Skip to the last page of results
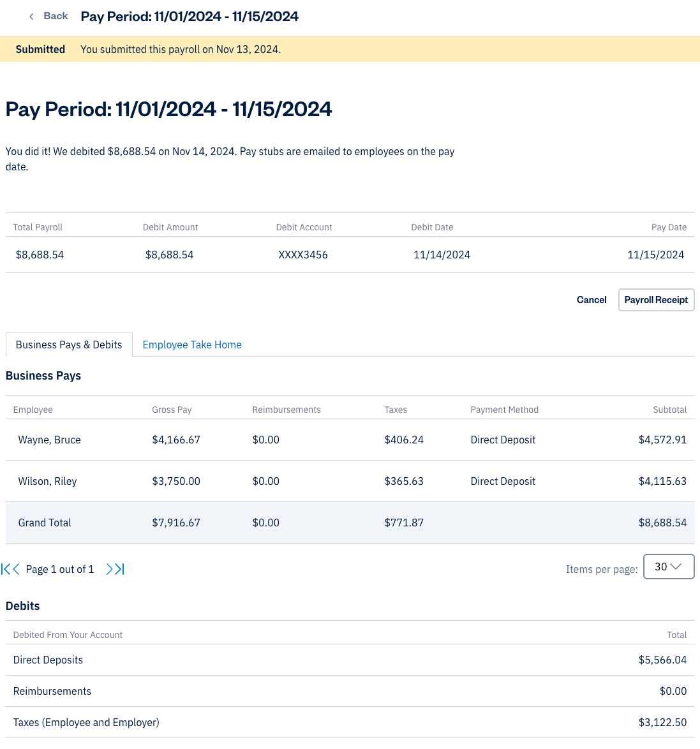The width and height of the screenshot is (700, 749). [120, 569]
